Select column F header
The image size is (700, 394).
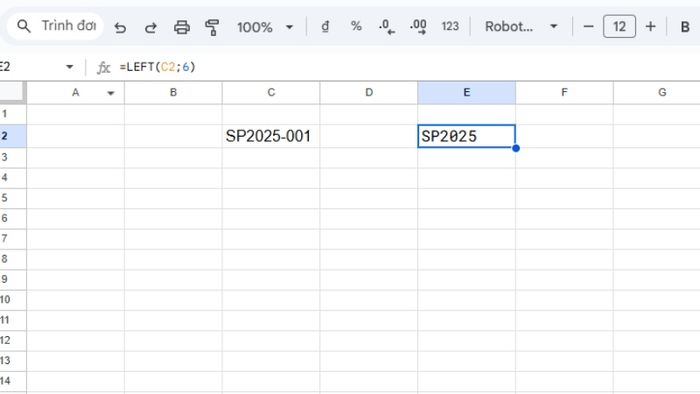click(x=564, y=93)
